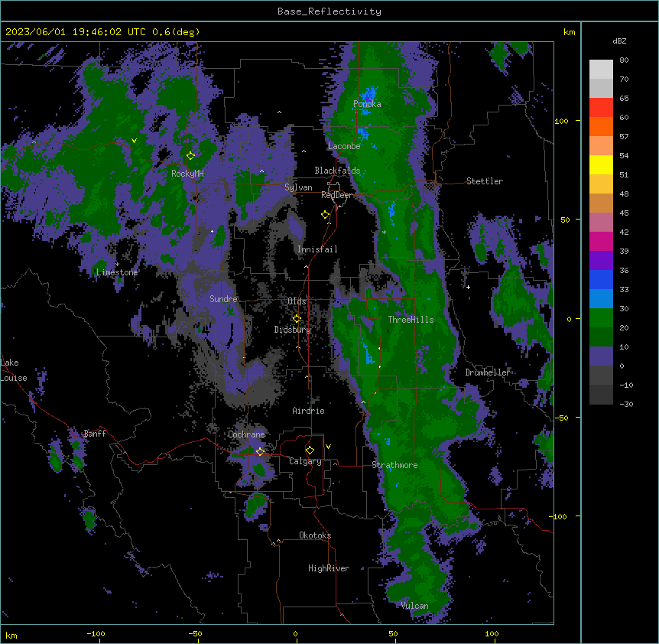Click the Innisfail city label
Image resolution: width=659 pixels, height=644 pixels.
317,249
